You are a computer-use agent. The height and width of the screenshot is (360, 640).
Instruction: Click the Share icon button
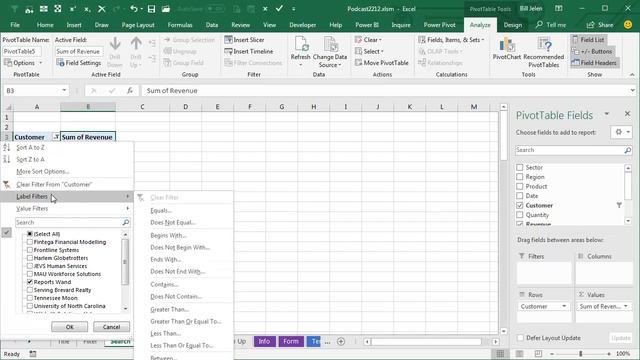600,25
